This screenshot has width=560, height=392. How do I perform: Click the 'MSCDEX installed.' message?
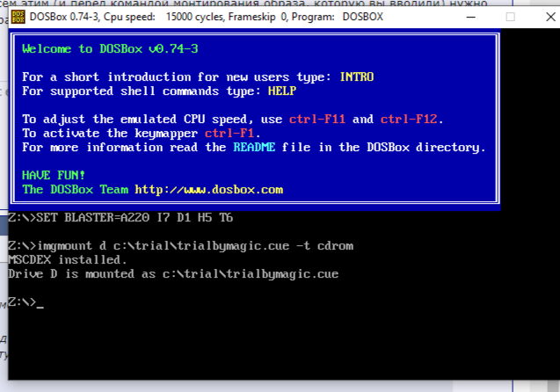(68, 259)
